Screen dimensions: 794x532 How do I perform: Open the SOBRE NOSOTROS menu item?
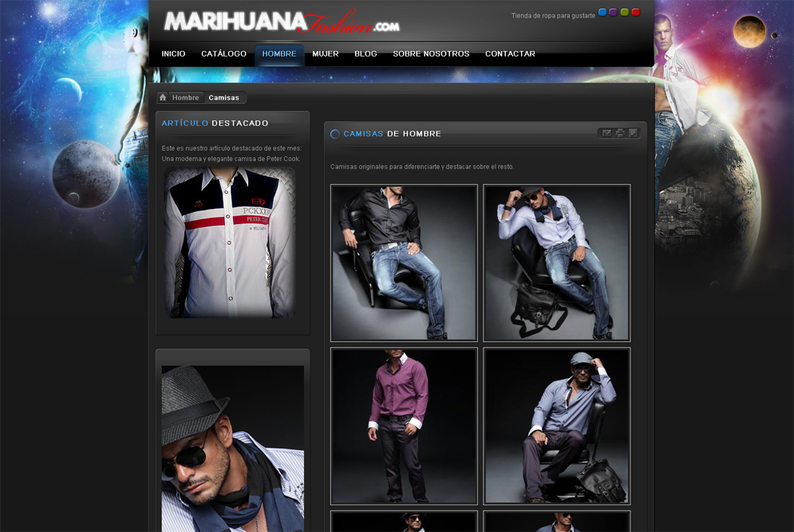click(x=431, y=53)
